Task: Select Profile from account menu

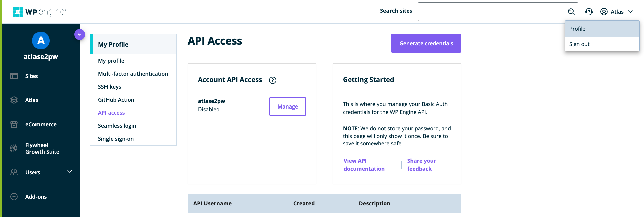Action: pos(602,29)
